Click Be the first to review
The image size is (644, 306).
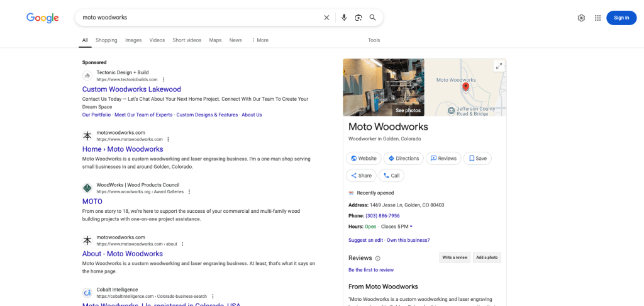pos(371,270)
